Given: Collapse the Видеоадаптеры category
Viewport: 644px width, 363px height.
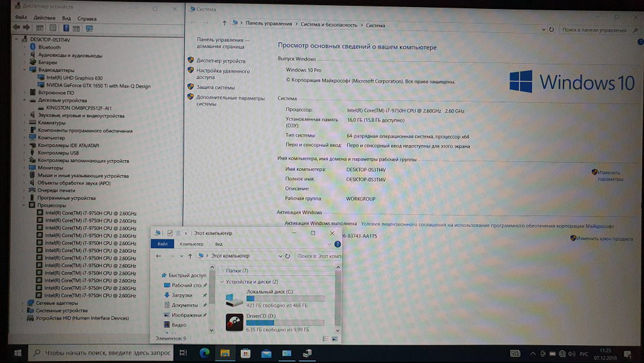Looking at the screenshot, I should coord(24,70).
